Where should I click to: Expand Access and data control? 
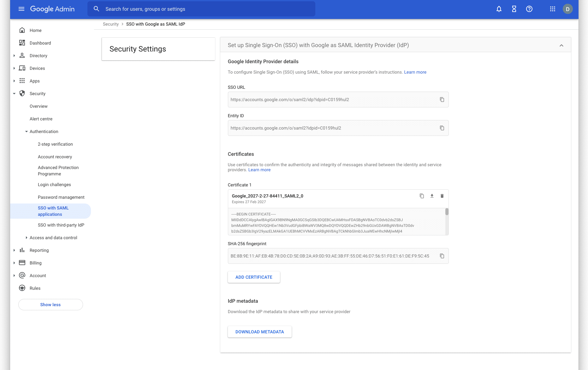tap(27, 238)
